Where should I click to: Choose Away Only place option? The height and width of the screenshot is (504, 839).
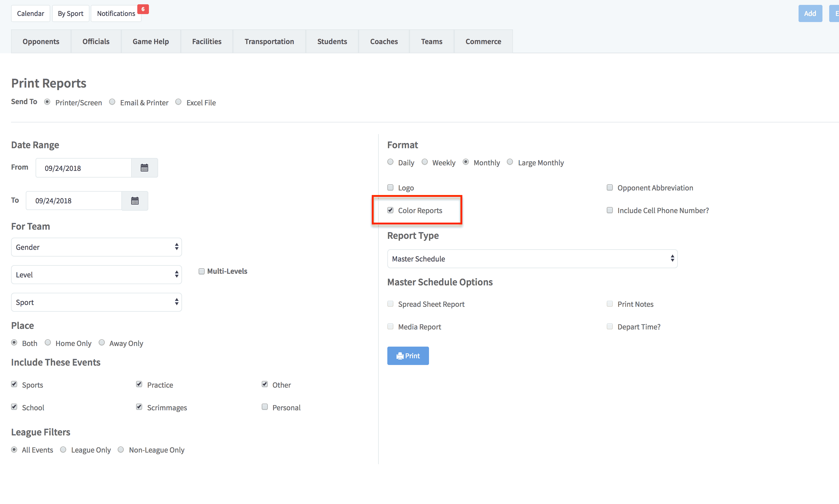point(102,343)
